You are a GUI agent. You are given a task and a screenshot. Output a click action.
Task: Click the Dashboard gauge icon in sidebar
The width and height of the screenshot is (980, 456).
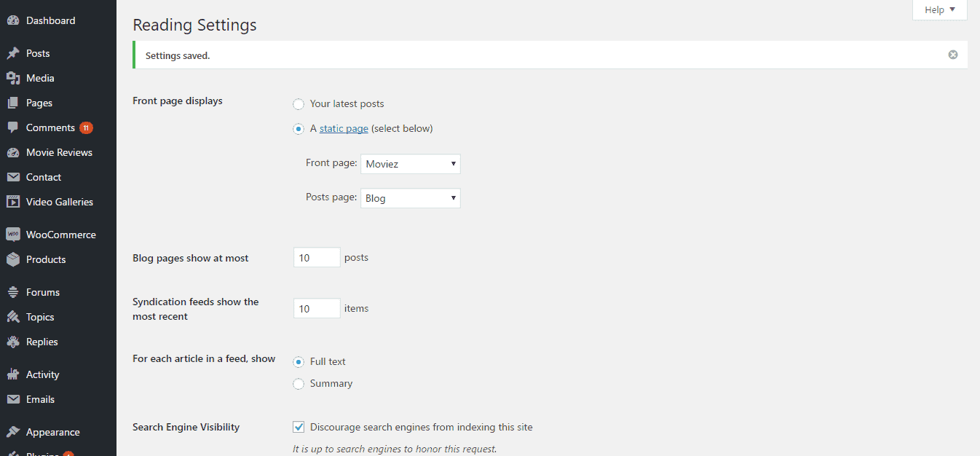point(12,20)
